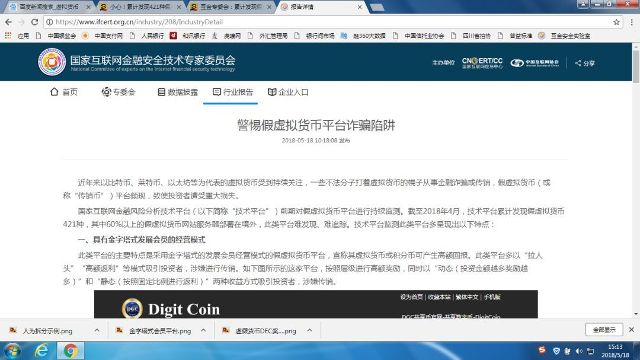The image size is (640, 360).
Task: Click the Sogou input tray icon
Action: tap(542, 350)
